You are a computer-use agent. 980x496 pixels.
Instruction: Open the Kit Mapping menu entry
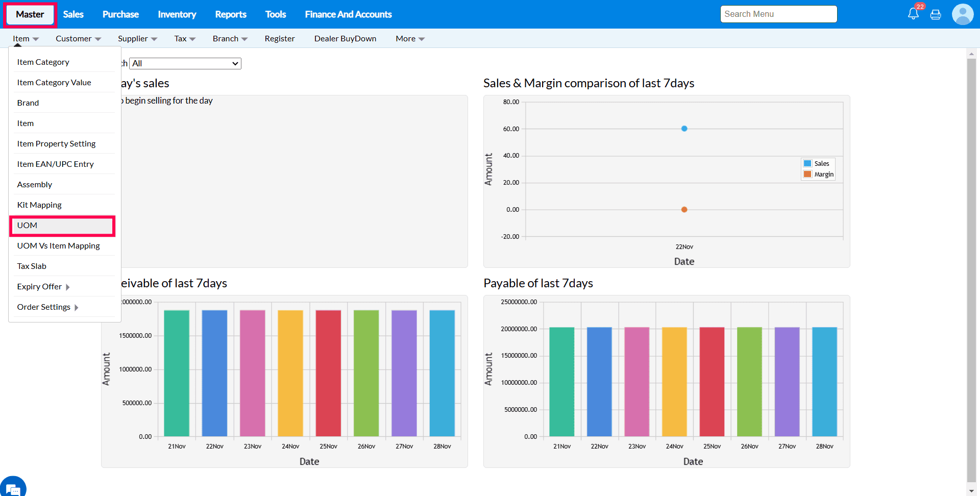(x=39, y=205)
